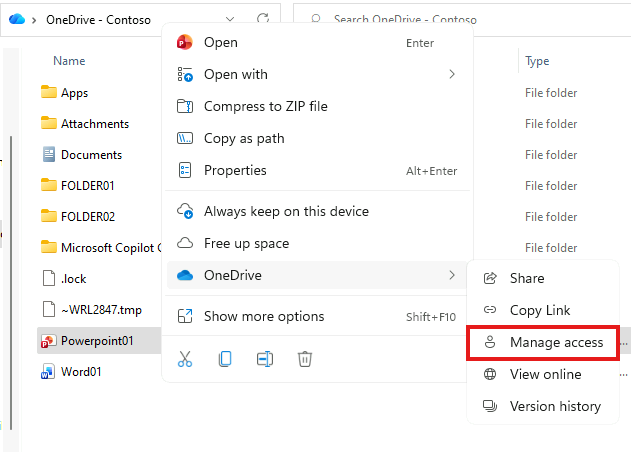Click the search magnifier icon
This screenshot has width=631, height=452.
click(x=316, y=19)
